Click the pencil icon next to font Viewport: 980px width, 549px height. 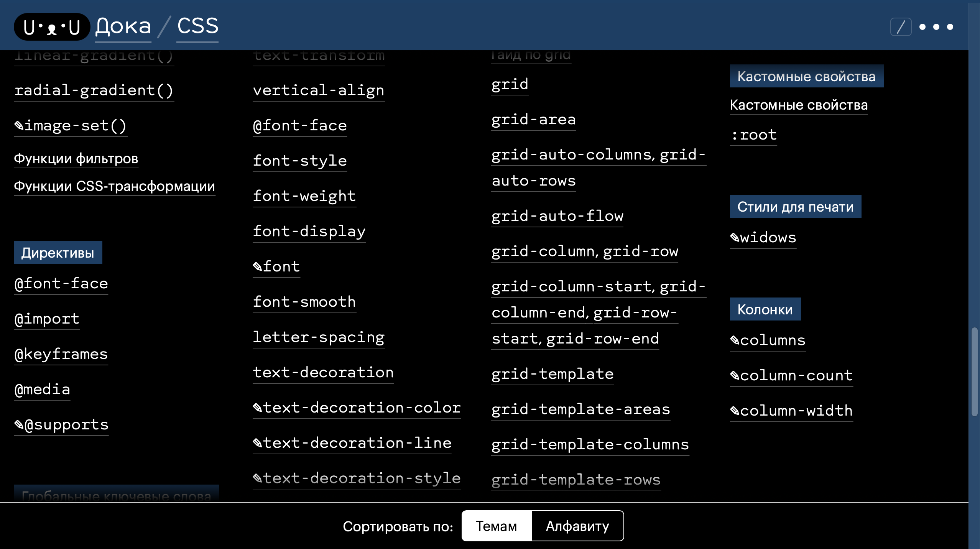[x=258, y=266]
